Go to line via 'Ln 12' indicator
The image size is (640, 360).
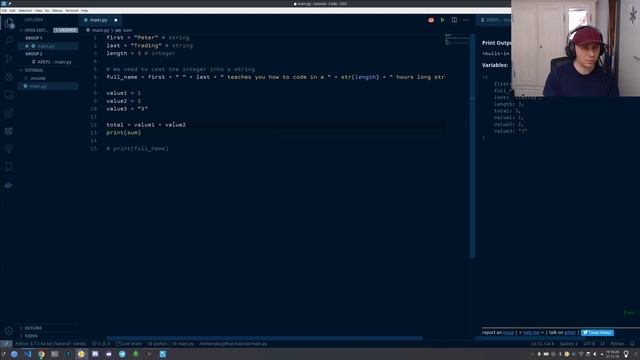542,344
